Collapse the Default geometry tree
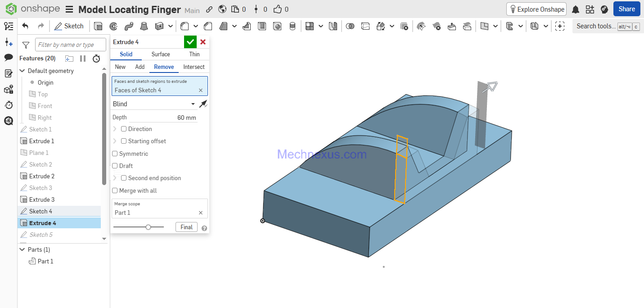The image size is (644, 308). pos(22,71)
